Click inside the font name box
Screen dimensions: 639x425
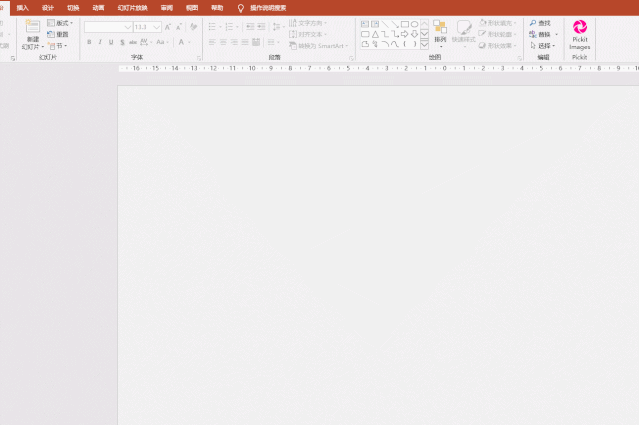pyautogui.click(x=103, y=27)
